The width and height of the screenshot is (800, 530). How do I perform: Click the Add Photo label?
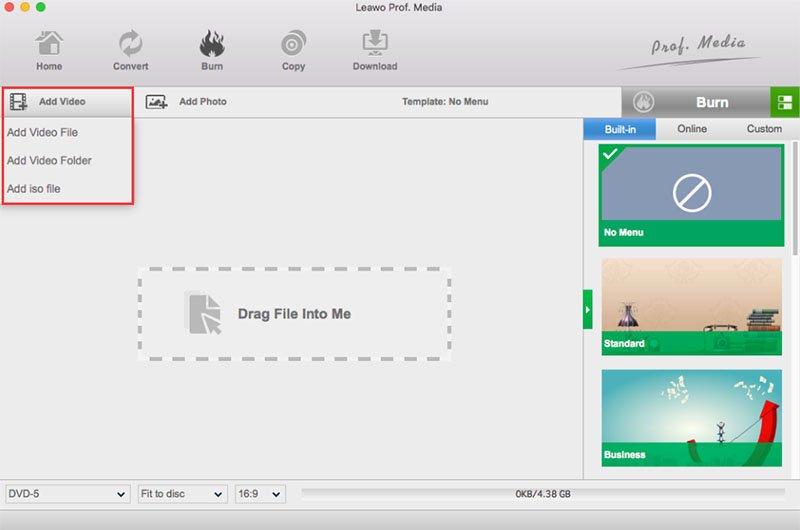[203, 102]
